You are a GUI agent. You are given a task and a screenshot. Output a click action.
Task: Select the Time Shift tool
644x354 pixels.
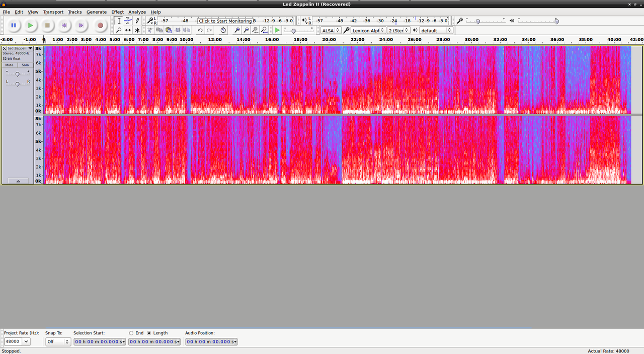128,30
